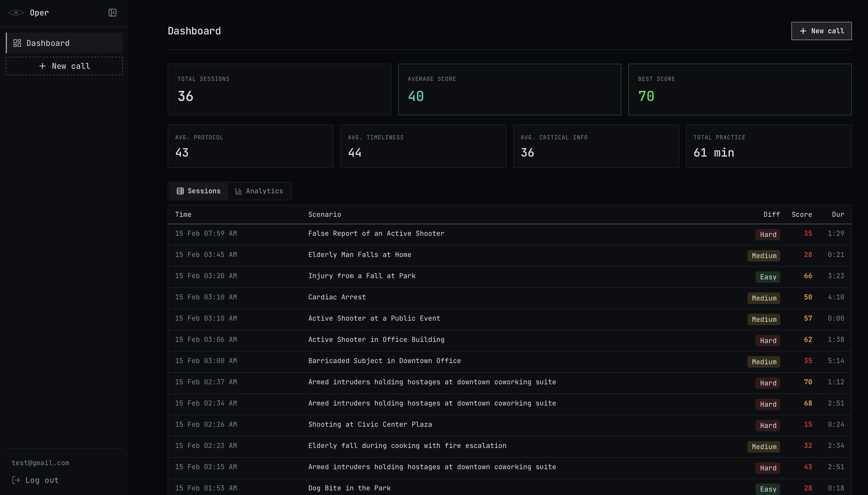Click the Oper eye logo icon
This screenshot has height=495, width=868.
(x=16, y=13)
